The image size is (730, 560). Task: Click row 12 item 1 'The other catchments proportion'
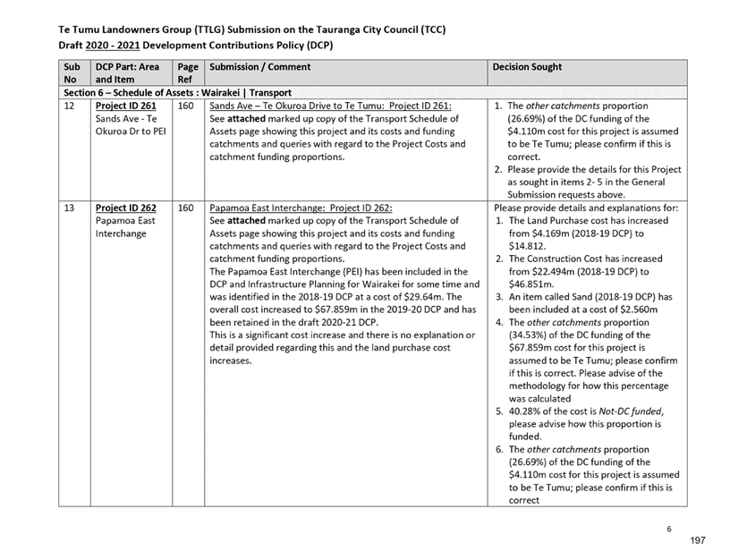[x=587, y=132]
